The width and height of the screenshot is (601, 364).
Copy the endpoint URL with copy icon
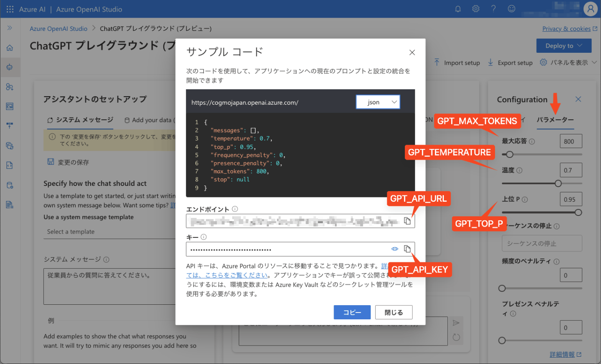(x=407, y=221)
